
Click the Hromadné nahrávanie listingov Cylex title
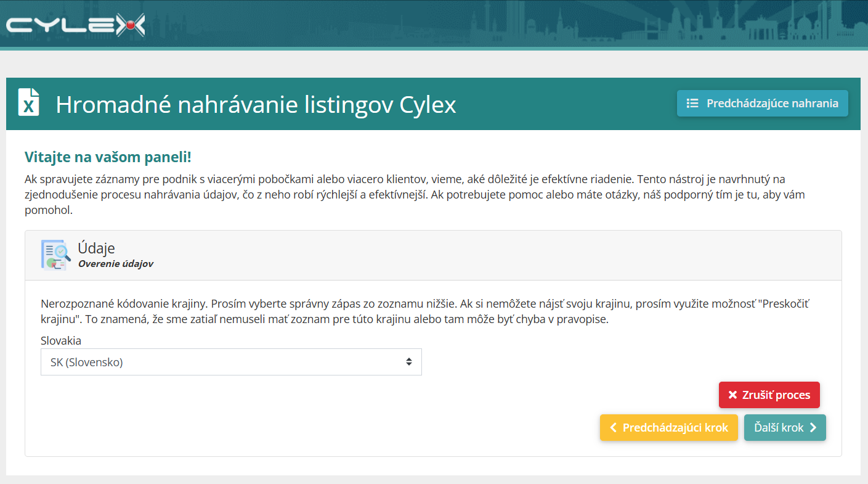[x=256, y=105]
